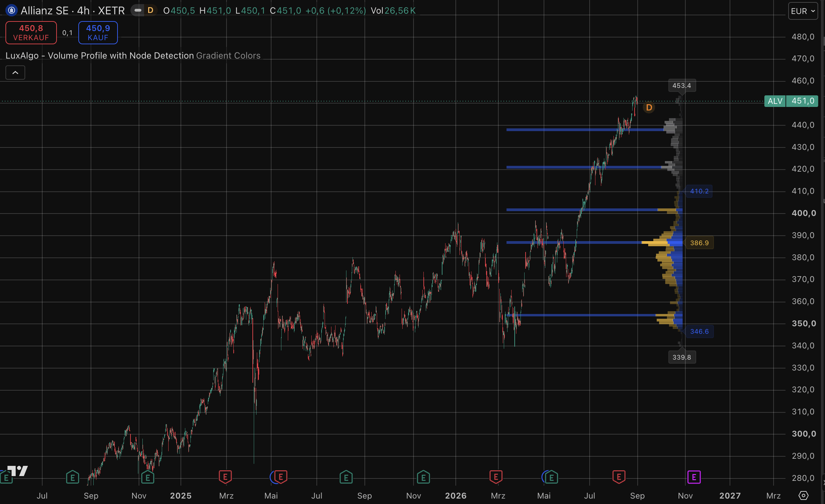Open the green E earnings marker after Mai 2026
The height and width of the screenshot is (504, 825).
(551, 477)
